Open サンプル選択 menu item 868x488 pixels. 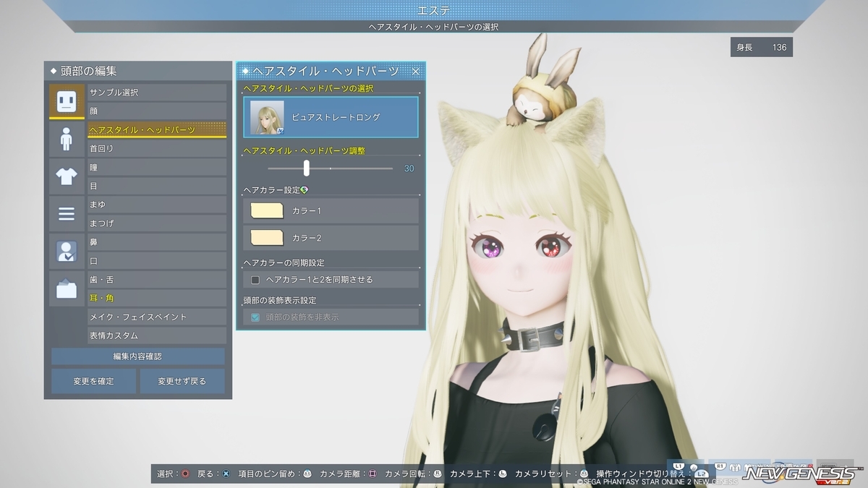tap(157, 93)
